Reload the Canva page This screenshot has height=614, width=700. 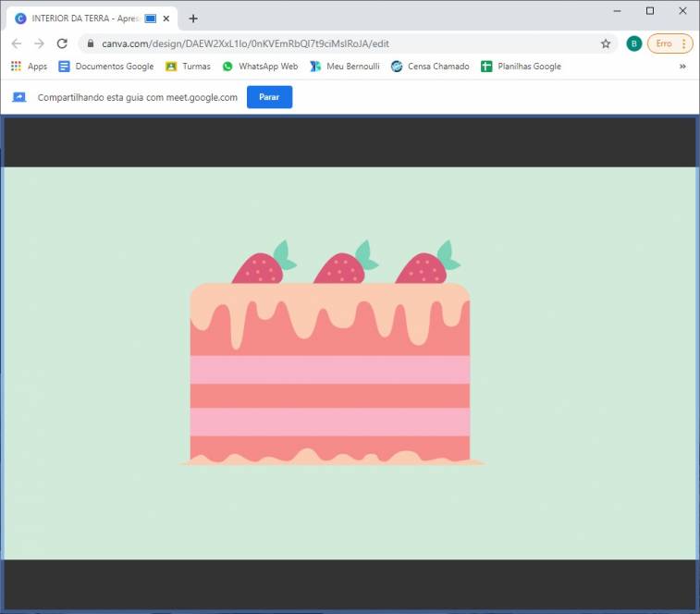[x=62, y=43]
